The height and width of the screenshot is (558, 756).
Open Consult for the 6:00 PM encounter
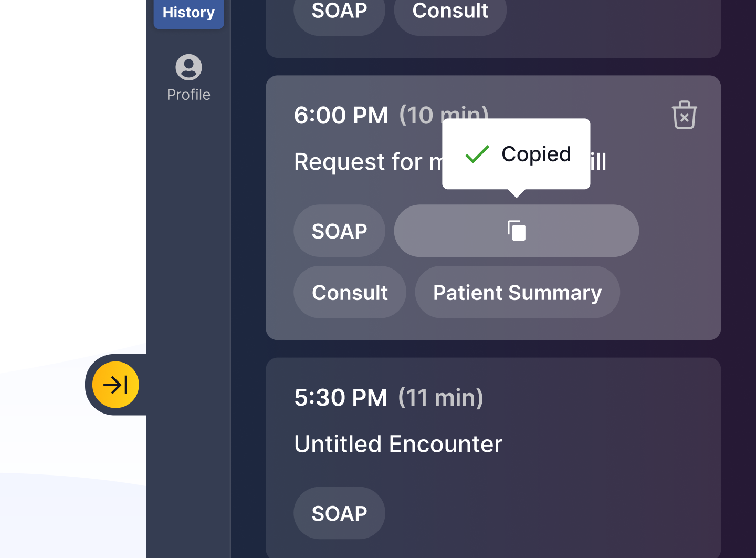(x=350, y=292)
